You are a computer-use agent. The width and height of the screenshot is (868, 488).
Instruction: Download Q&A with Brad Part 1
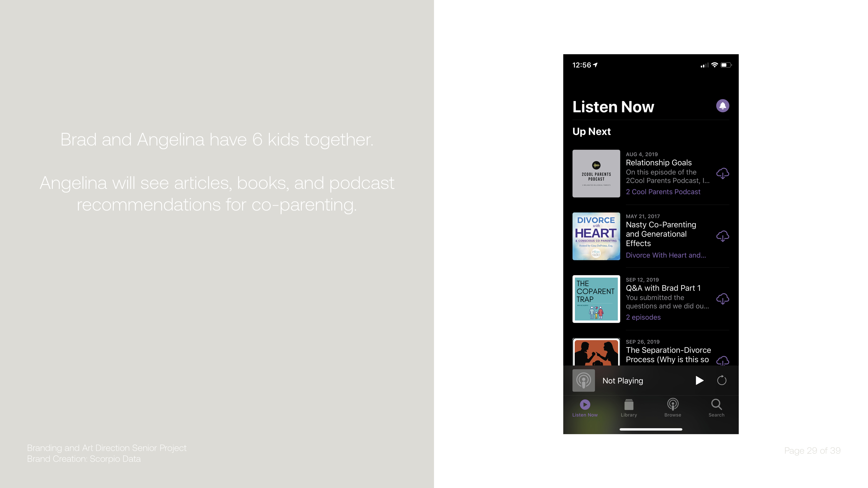click(x=722, y=299)
